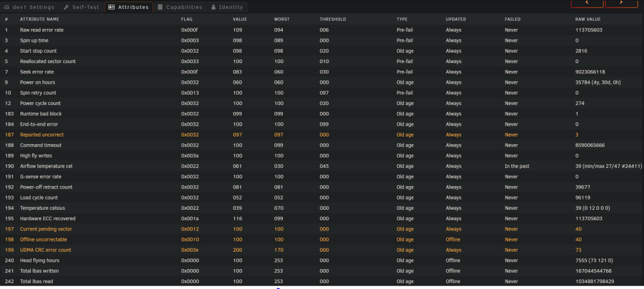Click the THRESHOLD column header
The image size is (644, 289).
[333, 19]
